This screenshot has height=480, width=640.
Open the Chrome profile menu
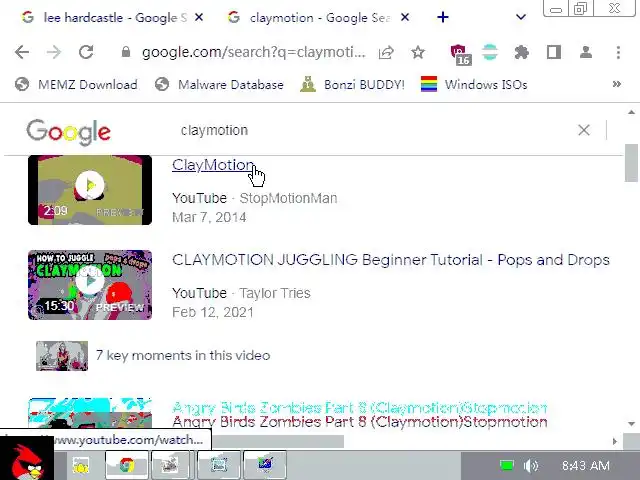pyautogui.click(x=586, y=52)
